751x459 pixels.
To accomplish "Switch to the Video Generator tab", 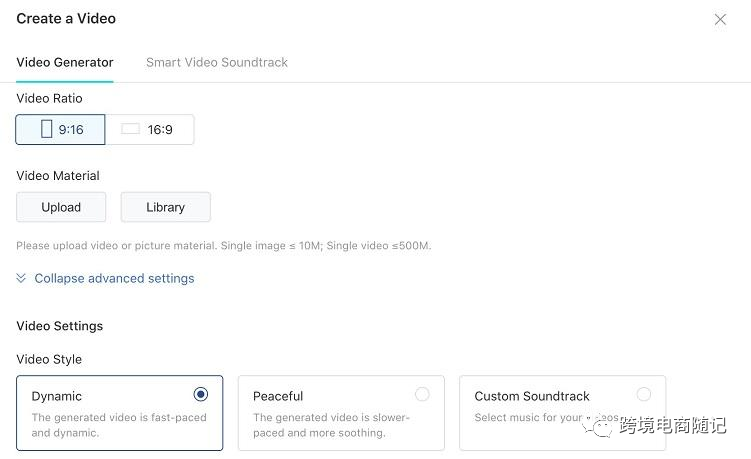I will [65, 62].
